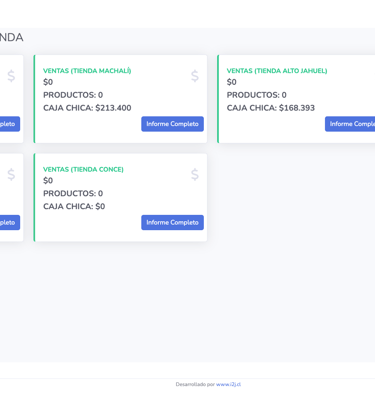Click CAJA CHICA: $213.400 value
The image size is (375, 399).
coord(87,108)
